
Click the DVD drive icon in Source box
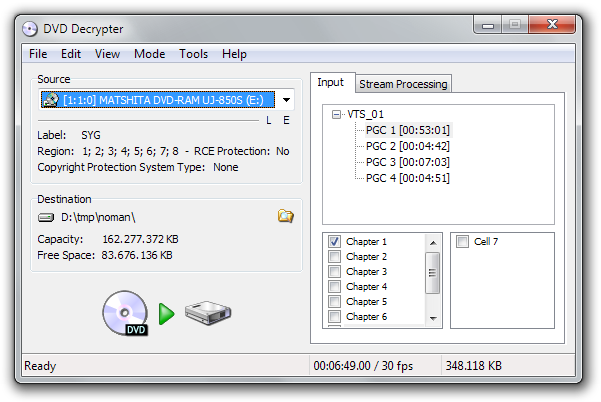click(51, 100)
